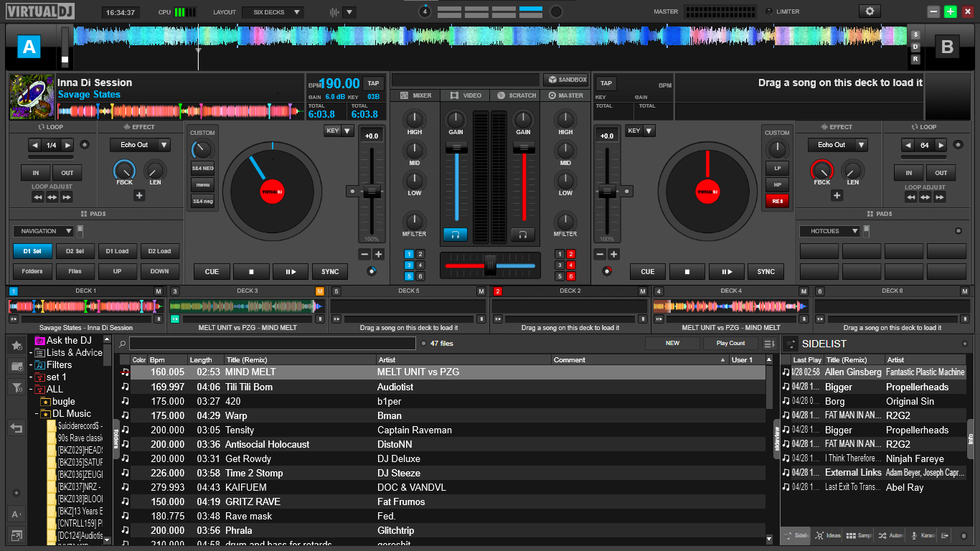The image size is (980, 551).
Task: Click the SANDBOX button
Action: pos(566,80)
